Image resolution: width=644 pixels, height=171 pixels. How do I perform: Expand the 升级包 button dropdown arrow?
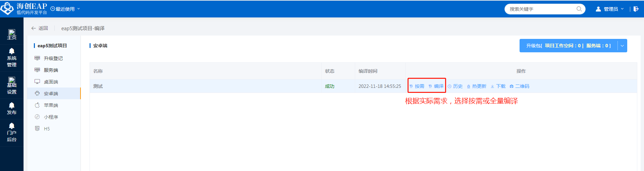(x=622, y=46)
